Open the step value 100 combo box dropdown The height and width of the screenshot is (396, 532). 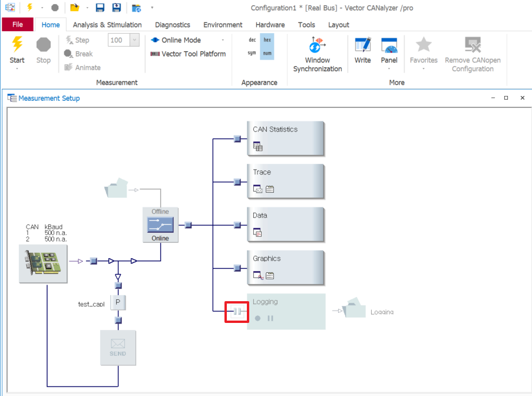tap(135, 40)
